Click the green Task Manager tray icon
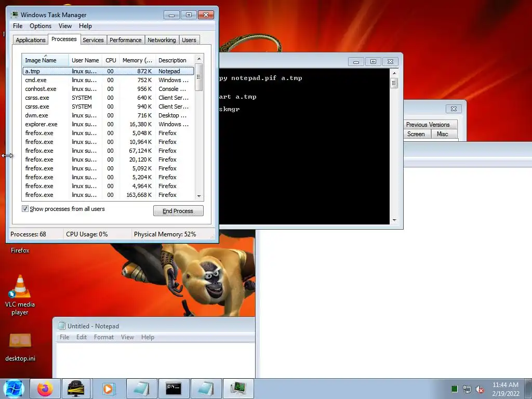The width and height of the screenshot is (532, 399). click(454, 389)
